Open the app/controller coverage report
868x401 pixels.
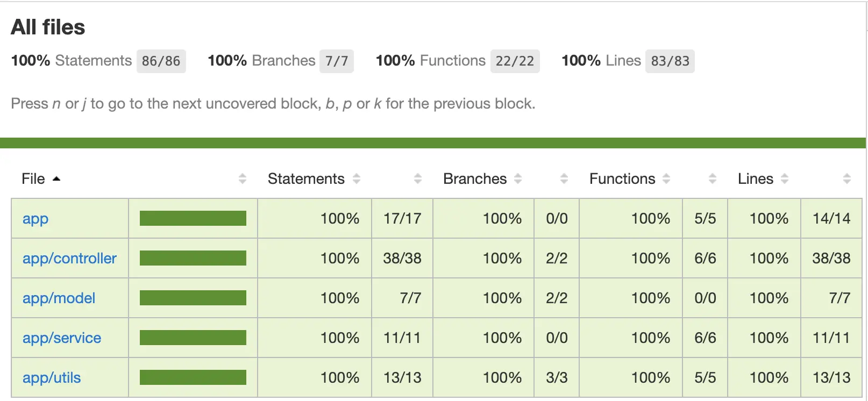(69, 259)
